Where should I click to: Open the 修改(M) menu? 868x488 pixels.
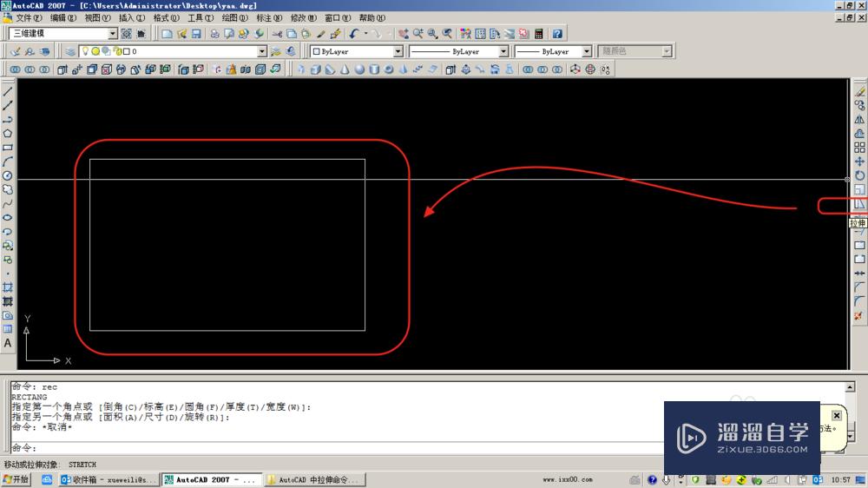303,18
